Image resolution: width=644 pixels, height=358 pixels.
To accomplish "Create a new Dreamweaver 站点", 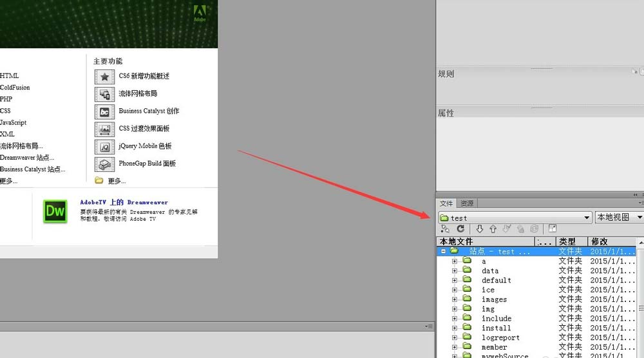I will click(27, 157).
